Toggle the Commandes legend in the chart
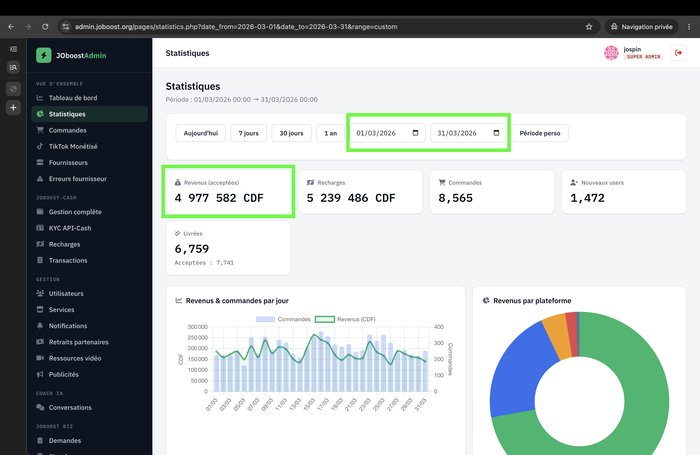The height and width of the screenshot is (455, 700). [x=283, y=319]
